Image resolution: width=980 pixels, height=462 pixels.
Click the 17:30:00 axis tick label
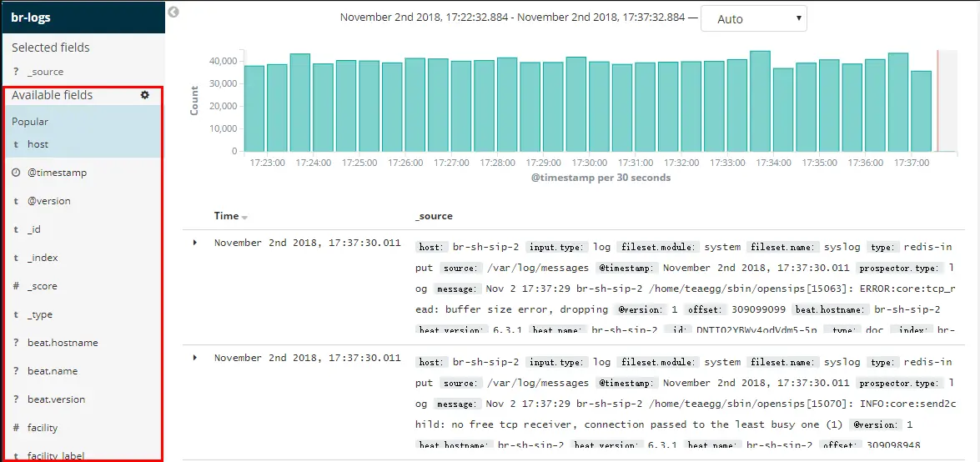(x=590, y=163)
